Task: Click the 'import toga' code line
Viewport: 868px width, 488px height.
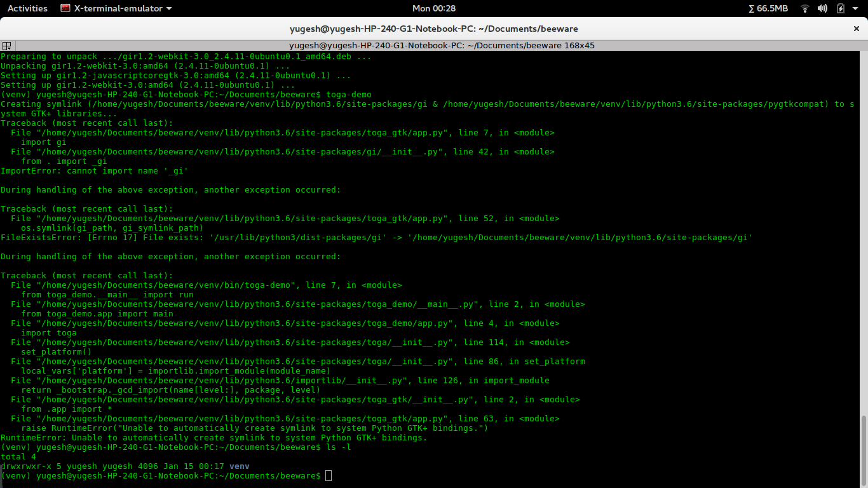Action: tap(48, 333)
